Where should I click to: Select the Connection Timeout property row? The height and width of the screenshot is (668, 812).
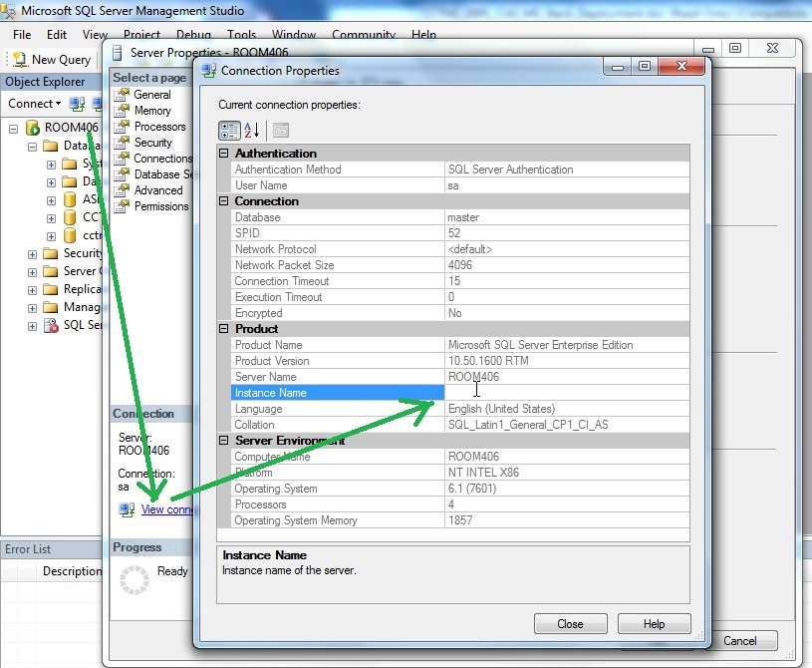tap(460, 281)
